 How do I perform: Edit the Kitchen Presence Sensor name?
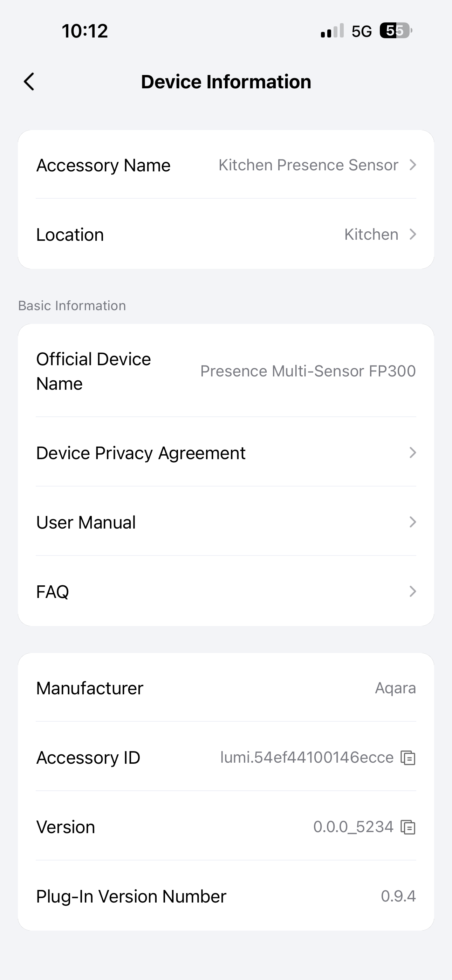(308, 165)
